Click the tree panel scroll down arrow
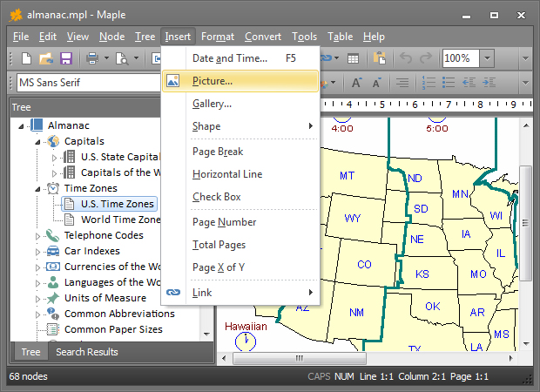This screenshot has width=540, height=392. 207,335
